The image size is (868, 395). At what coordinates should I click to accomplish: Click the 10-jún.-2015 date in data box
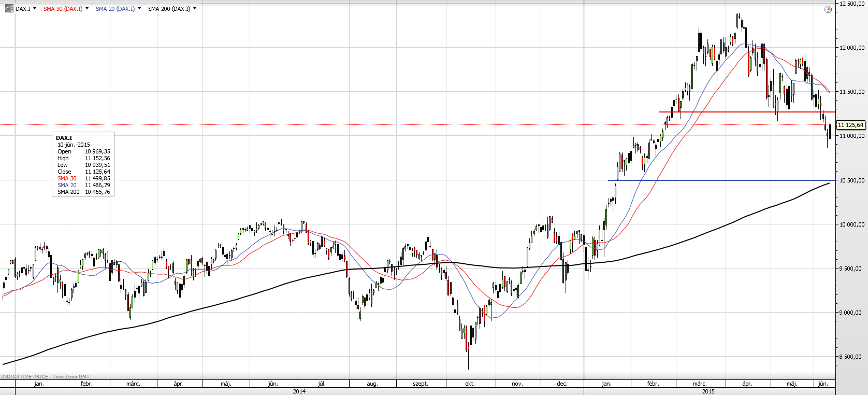point(74,145)
